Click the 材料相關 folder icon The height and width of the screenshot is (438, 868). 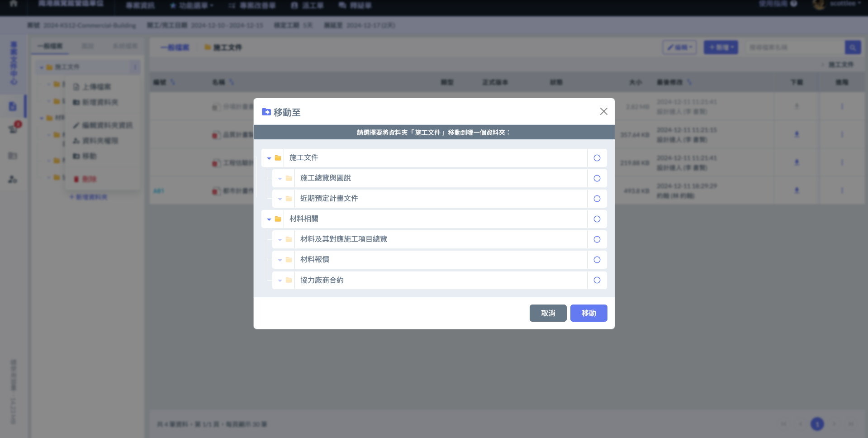278,219
